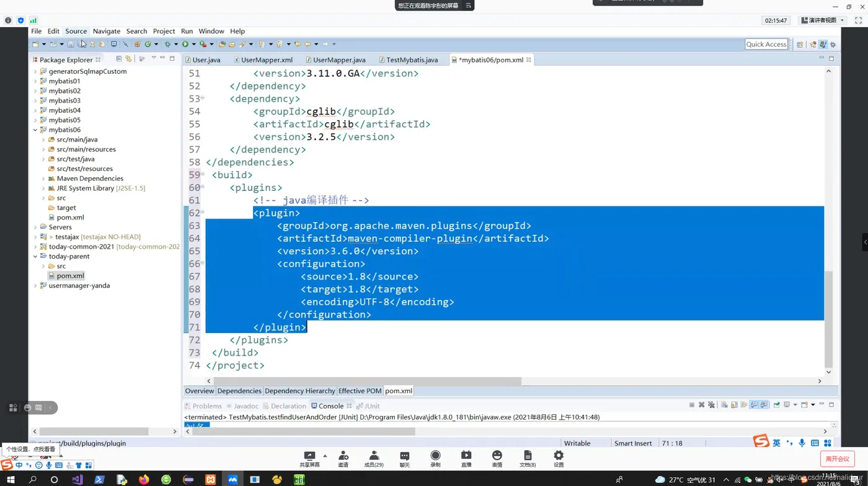This screenshot has height=486, width=868.
Task: Open the Members (29) panel
Action: 374,459
